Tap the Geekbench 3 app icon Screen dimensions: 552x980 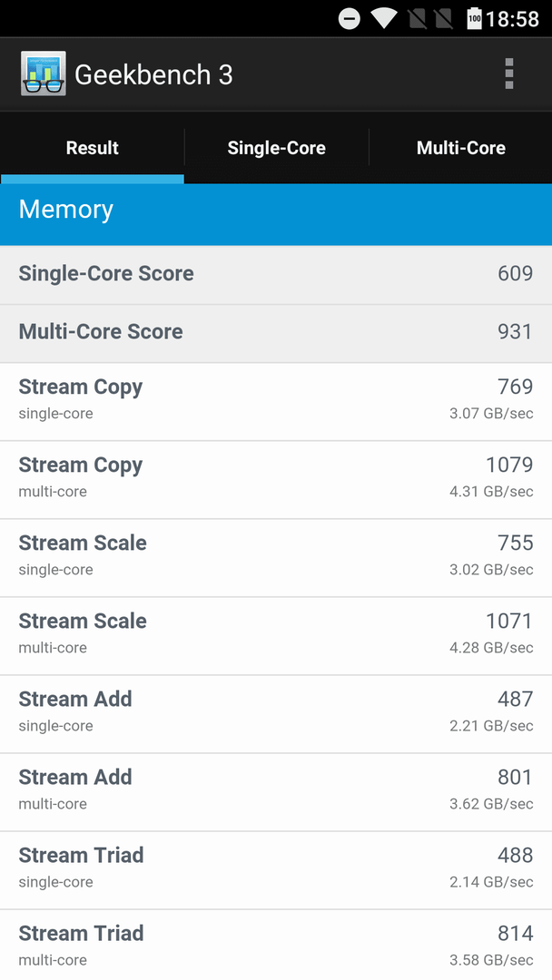click(x=44, y=73)
